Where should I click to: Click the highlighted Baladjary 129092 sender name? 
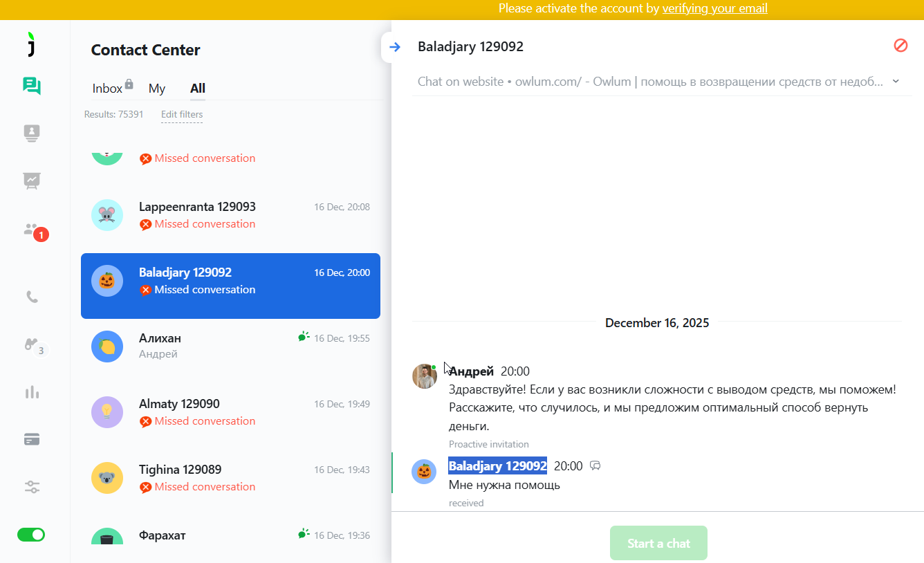coord(497,465)
